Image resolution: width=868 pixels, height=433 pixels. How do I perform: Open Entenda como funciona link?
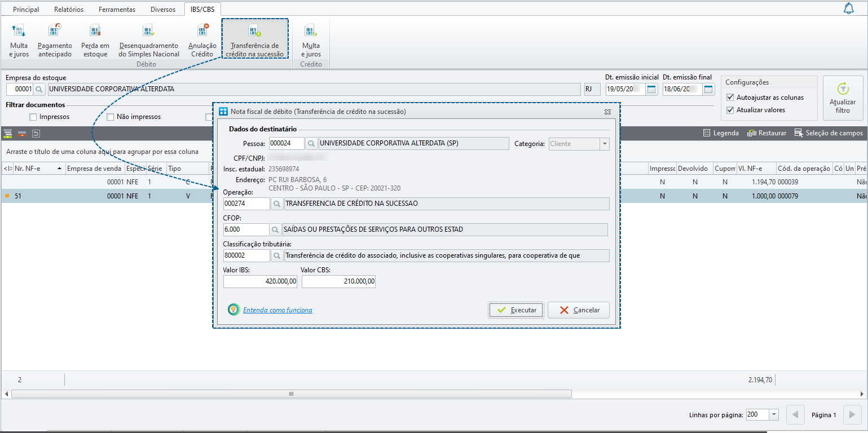[x=277, y=310]
